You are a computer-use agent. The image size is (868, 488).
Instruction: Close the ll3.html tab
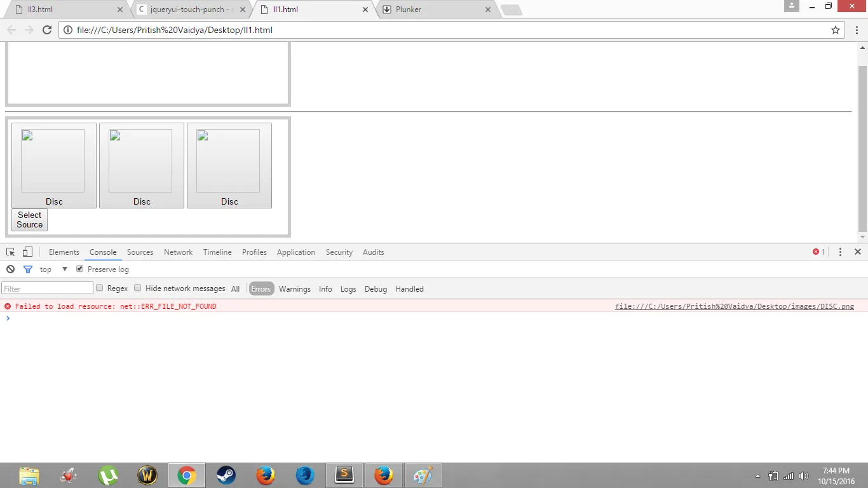coord(121,10)
